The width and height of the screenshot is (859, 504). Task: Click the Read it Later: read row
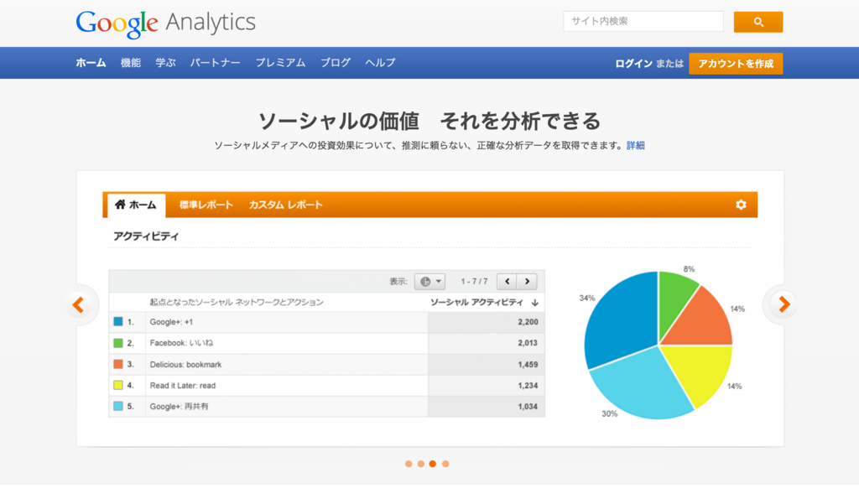coord(326,386)
